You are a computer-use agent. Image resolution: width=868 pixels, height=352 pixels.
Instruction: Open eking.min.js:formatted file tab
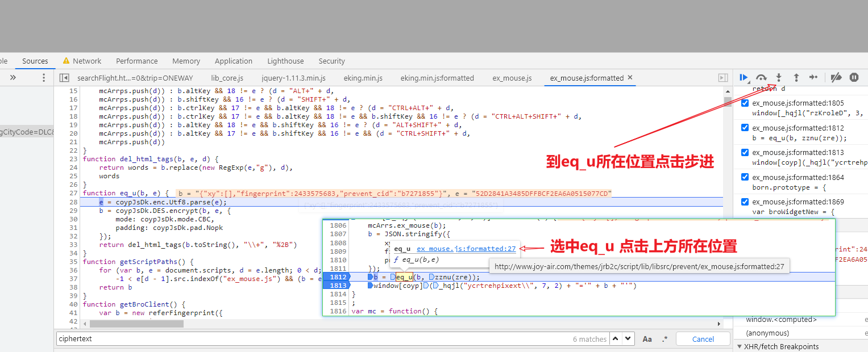tap(437, 78)
